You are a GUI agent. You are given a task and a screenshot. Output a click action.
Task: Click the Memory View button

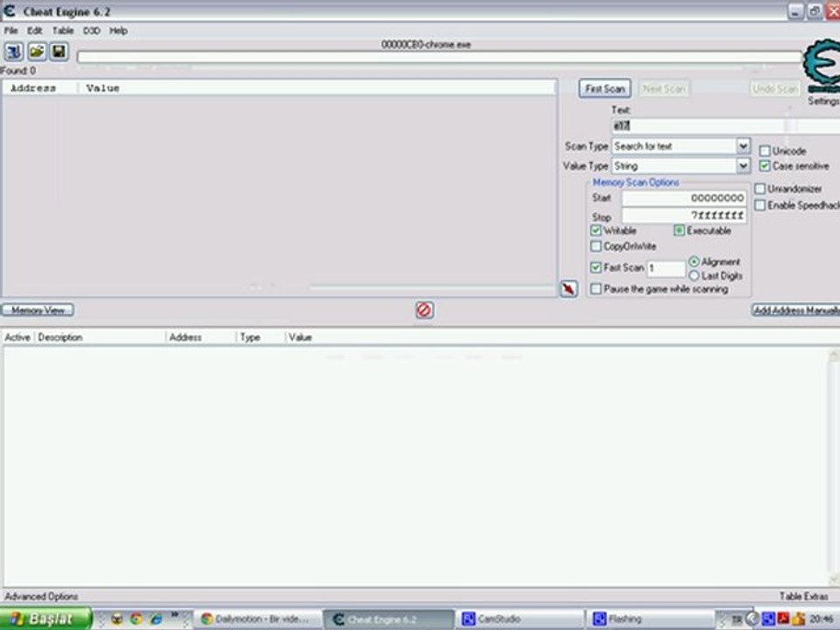pyautogui.click(x=38, y=310)
